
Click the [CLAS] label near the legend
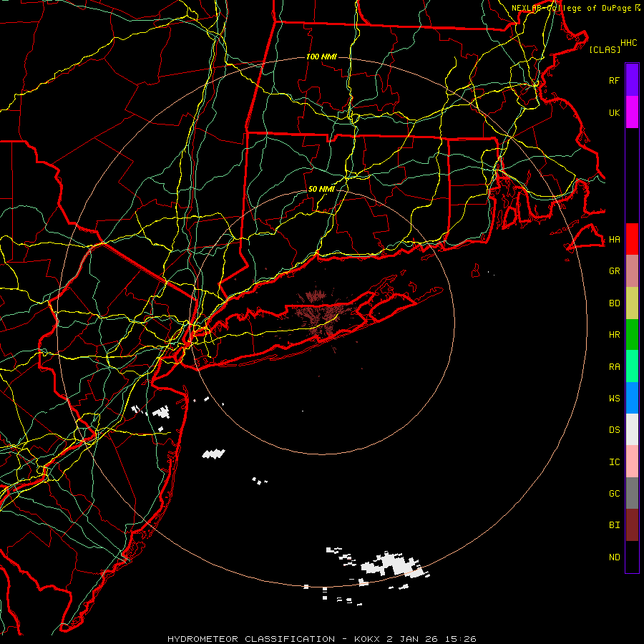[x=605, y=49]
